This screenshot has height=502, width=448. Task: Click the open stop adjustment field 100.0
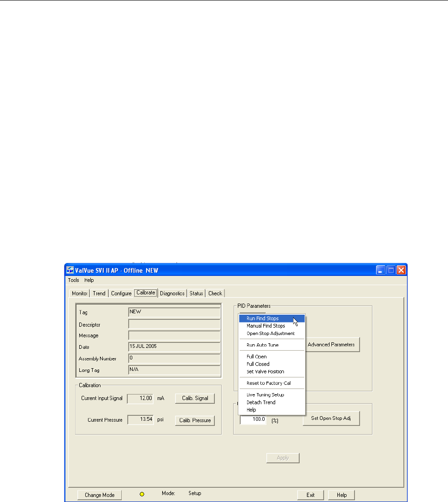(x=253, y=420)
